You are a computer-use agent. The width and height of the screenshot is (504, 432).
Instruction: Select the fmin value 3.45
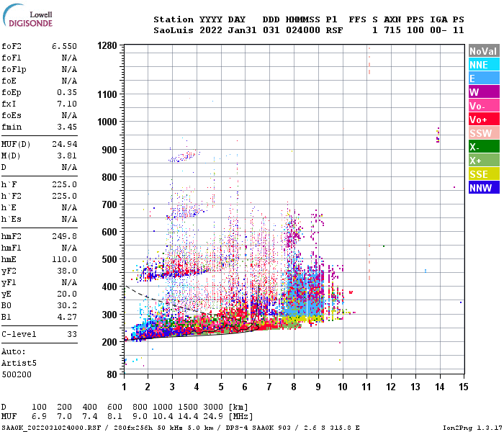click(67, 127)
